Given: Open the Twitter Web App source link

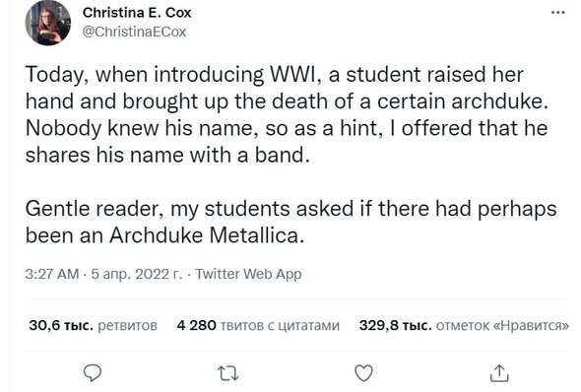Looking at the screenshot, I should click(x=248, y=274).
